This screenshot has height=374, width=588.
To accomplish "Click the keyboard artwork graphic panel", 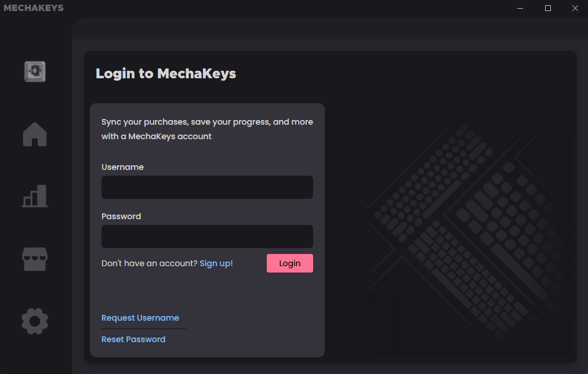I will pyautogui.click(x=455, y=229).
